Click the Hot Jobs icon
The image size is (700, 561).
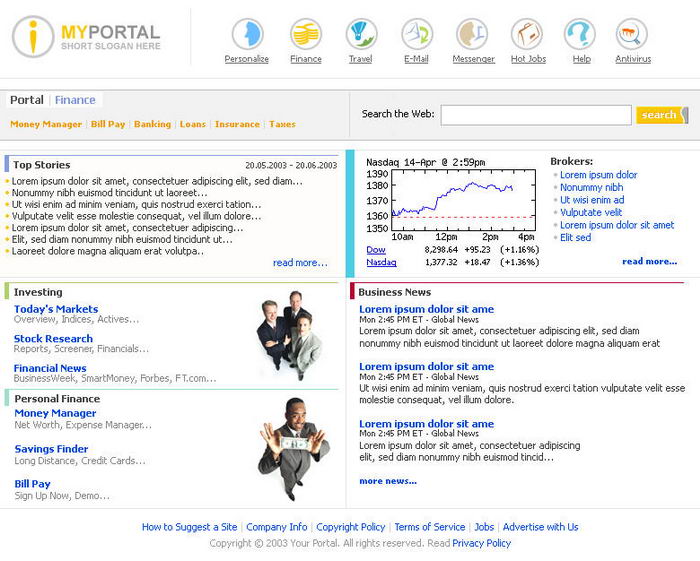tap(527, 34)
